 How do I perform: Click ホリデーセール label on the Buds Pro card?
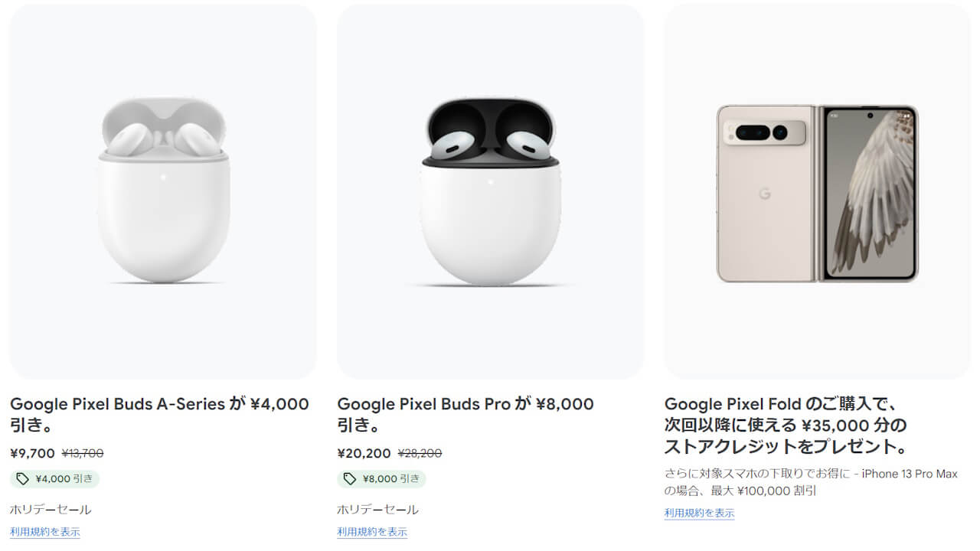coord(377,508)
